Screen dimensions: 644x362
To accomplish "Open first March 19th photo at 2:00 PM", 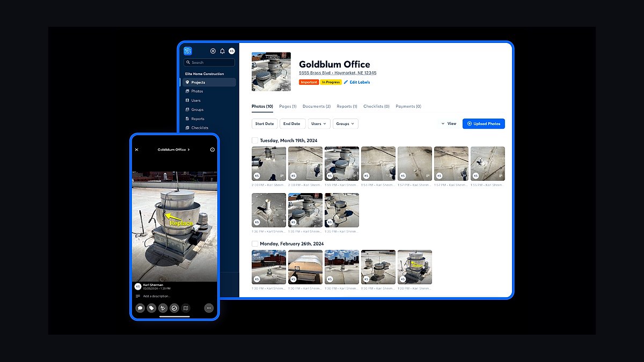I will (269, 164).
